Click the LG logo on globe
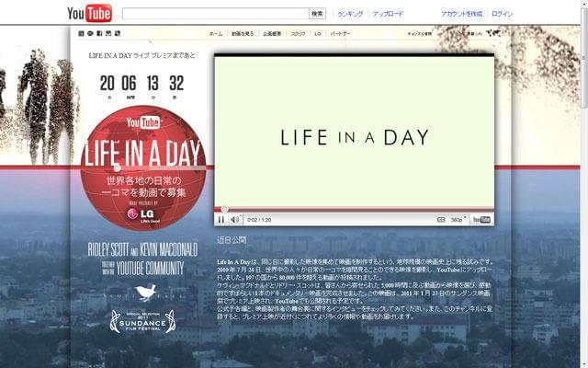The width and height of the screenshot is (588, 368). (x=141, y=214)
